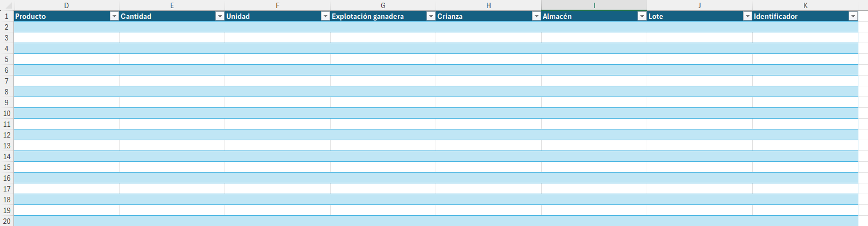This screenshot has height=226, width=868.
Task: Select column K header letter
Action: point(805,5)
